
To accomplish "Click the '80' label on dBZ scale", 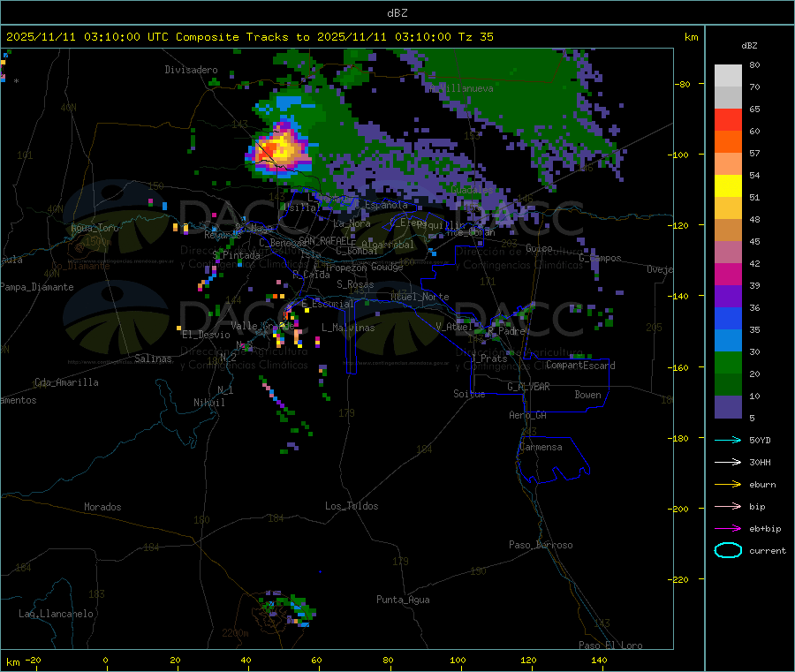I will 754,64.
